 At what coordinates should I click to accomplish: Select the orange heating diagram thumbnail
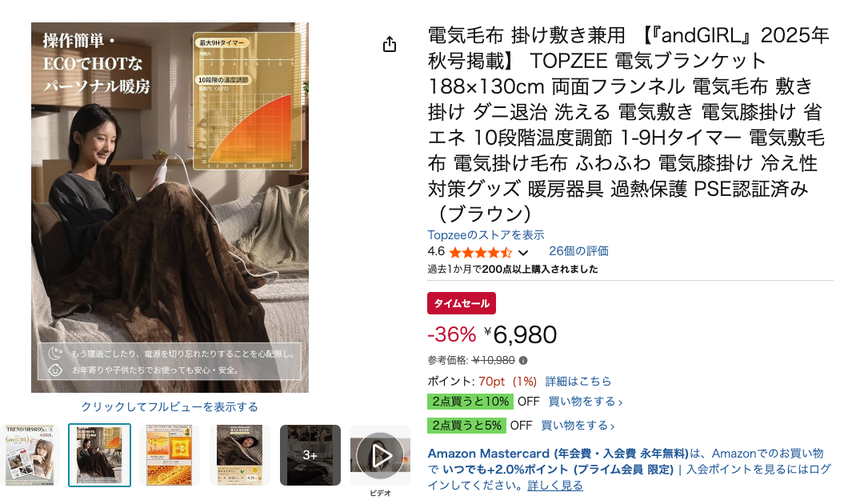[170, 455]
